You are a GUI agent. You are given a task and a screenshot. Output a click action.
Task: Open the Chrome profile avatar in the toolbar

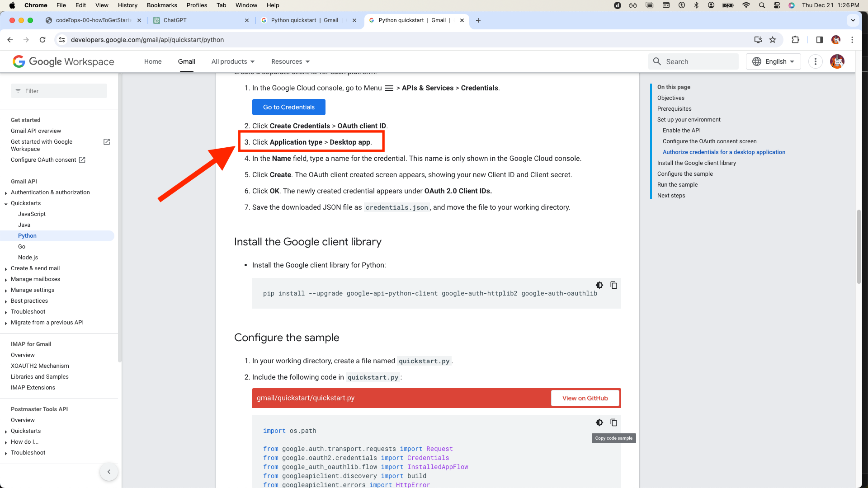coord(836,40)
